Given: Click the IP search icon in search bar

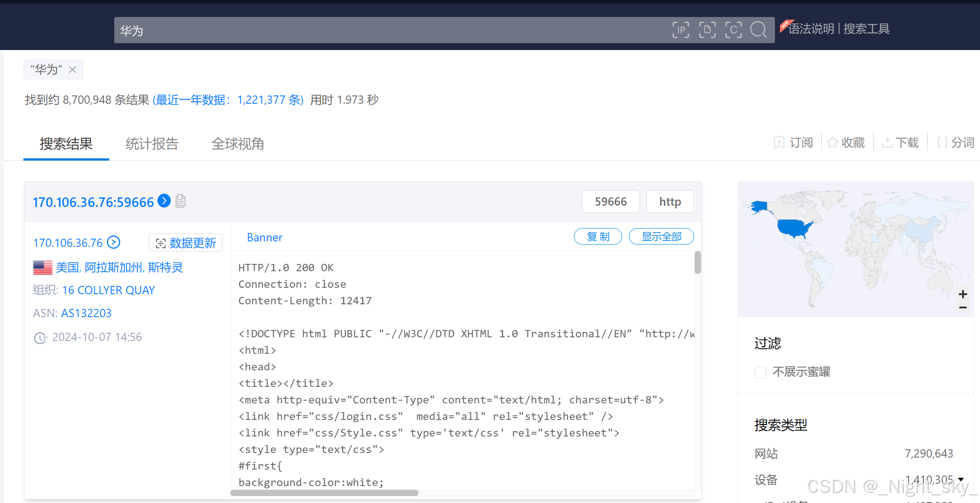Looking at the screenshot, I should tap(681, 30).
